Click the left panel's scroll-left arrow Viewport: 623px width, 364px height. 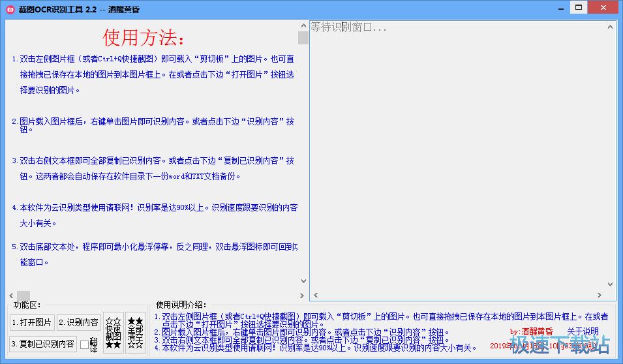point(12,296)
